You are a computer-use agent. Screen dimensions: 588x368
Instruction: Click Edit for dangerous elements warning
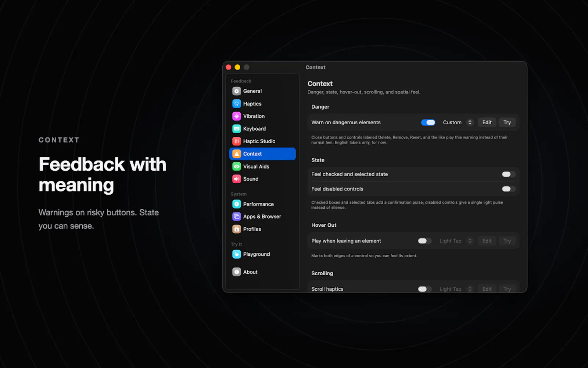(487, 123)
